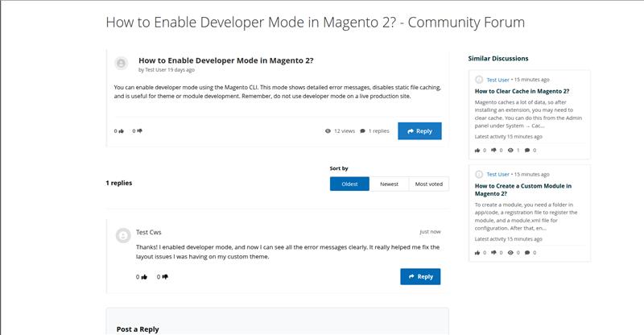The width and height of the screenshot is (644, 335).
Task: Sort replies by Newest
Action: 389,184
